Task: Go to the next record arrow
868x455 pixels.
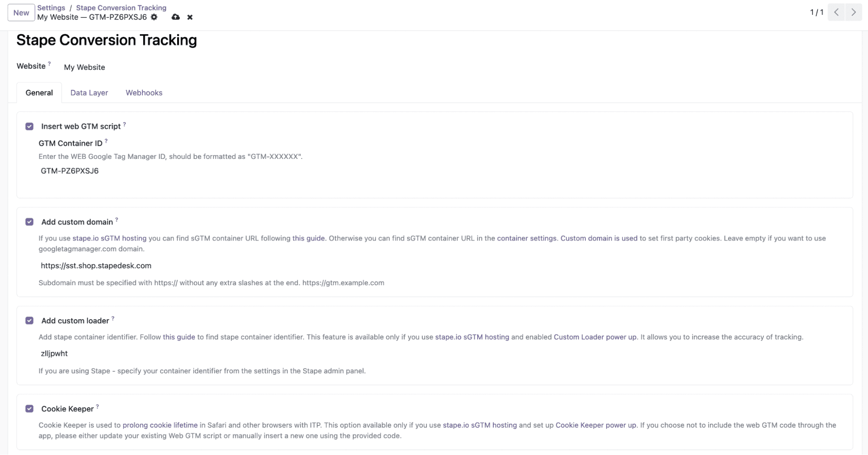Action: pyautogui.click(x=853, y=12)
